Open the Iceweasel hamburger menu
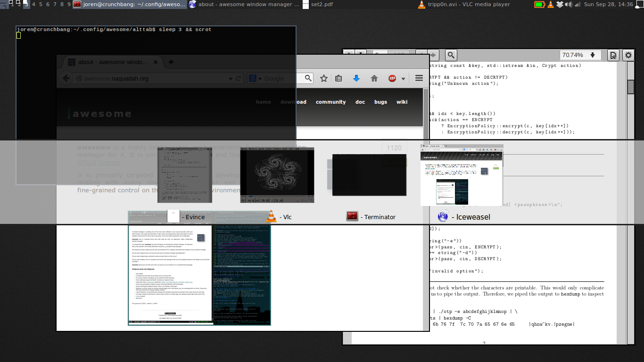This screenshot has height=362, width=644. [419, 78]
